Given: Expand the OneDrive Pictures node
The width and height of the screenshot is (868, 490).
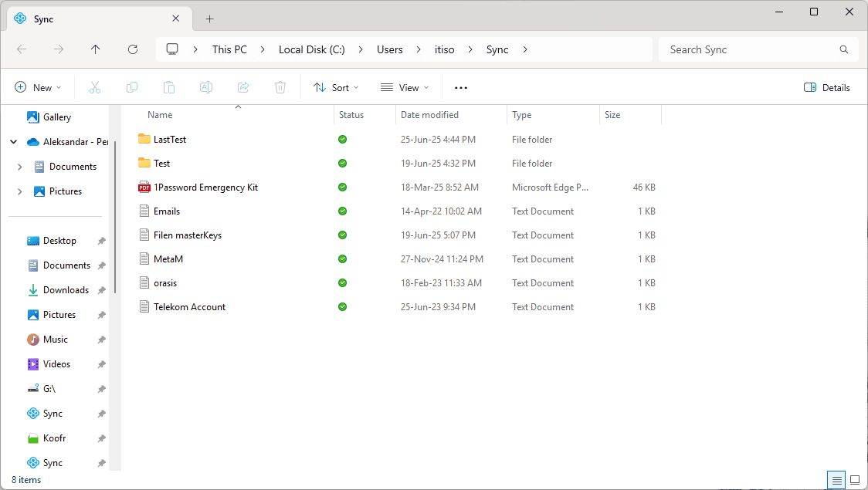Looking at the screenshot, I should [x=20, y=191].
